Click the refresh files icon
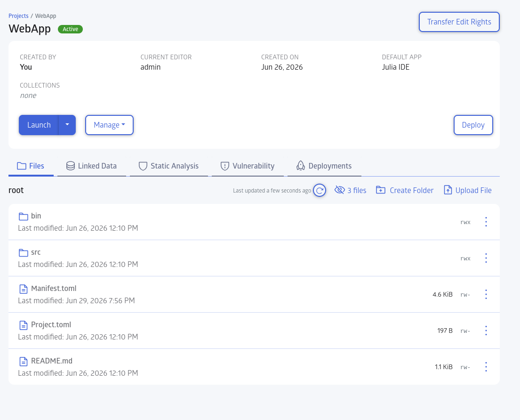 [x=320, y=190]
